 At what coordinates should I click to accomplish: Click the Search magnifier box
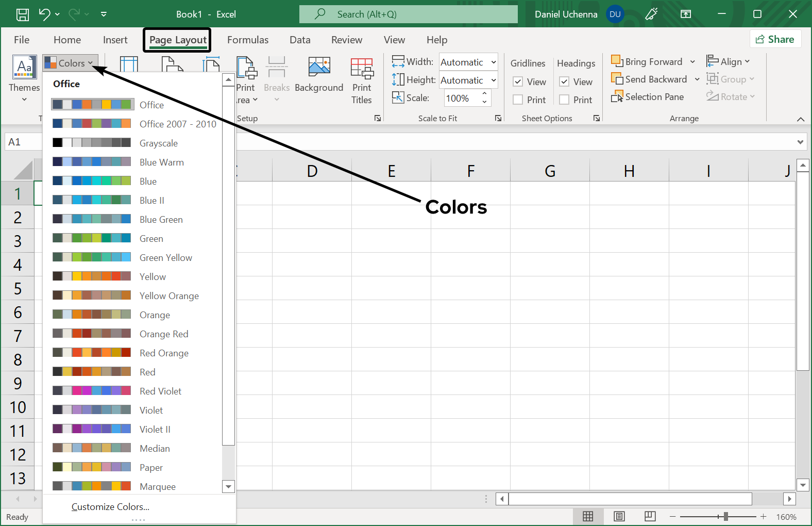click(x=409, y=14)
